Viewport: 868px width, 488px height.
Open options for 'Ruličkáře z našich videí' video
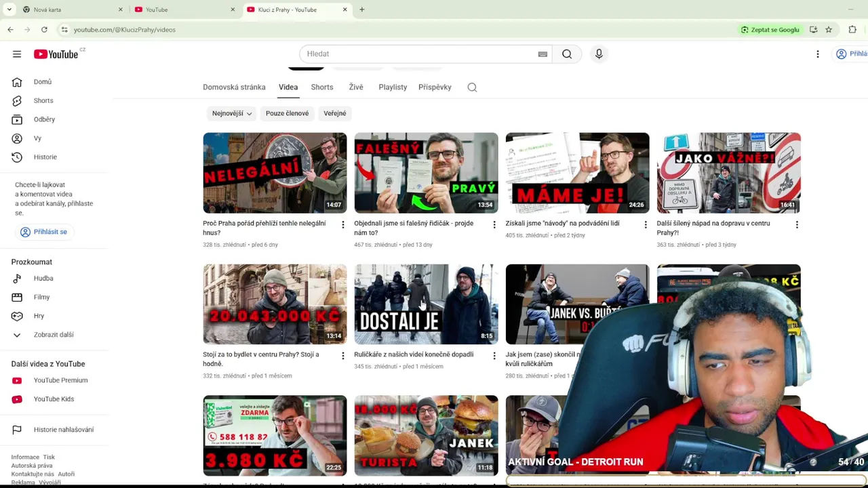[494, 356]
